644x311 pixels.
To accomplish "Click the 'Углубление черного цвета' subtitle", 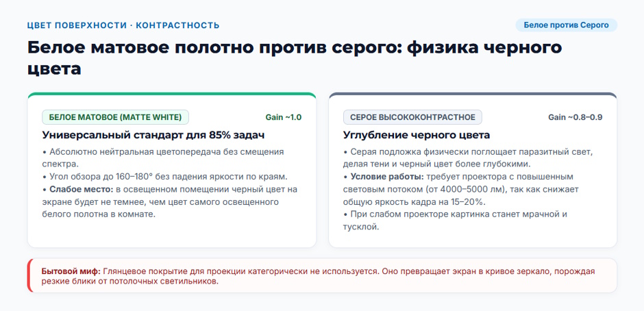I will click(417, 135).
